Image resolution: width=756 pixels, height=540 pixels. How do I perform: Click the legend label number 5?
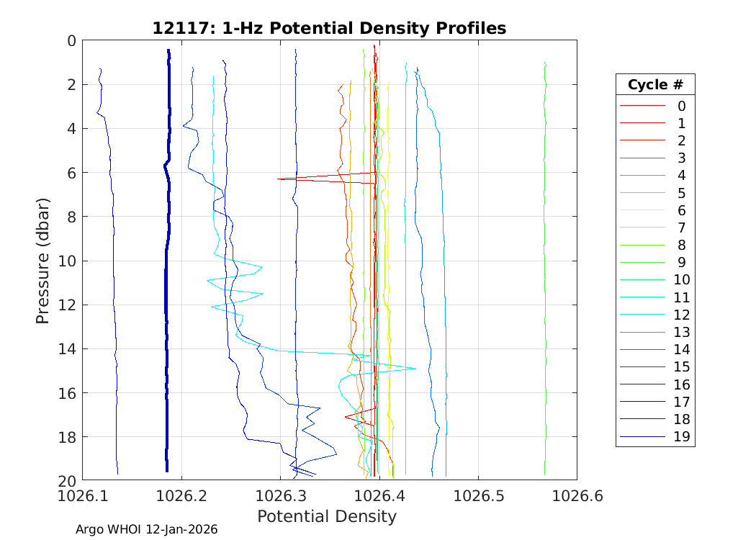click(681, 193)
